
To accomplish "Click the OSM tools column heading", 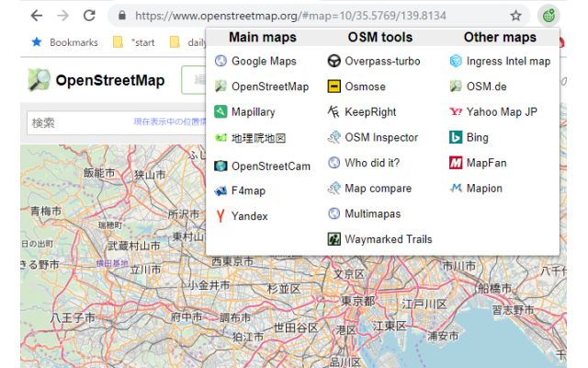I will pyautogui.click(x=379, y=37).
